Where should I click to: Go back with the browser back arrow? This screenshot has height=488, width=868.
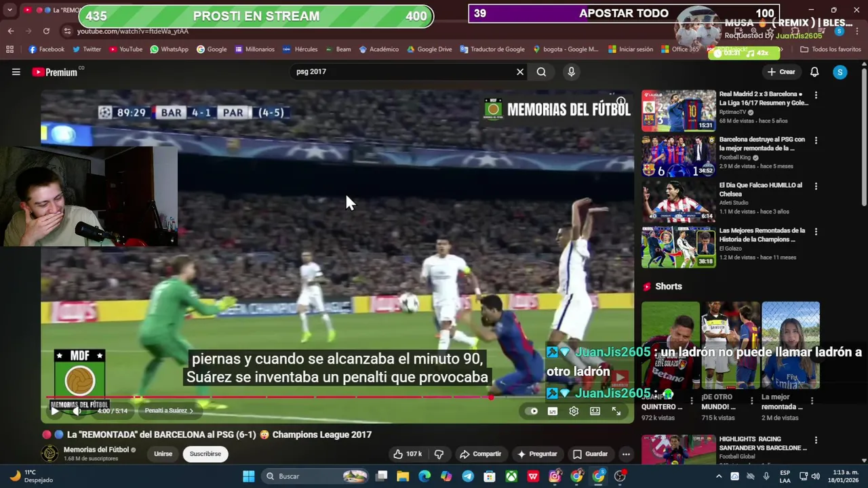tap(11, 31)
